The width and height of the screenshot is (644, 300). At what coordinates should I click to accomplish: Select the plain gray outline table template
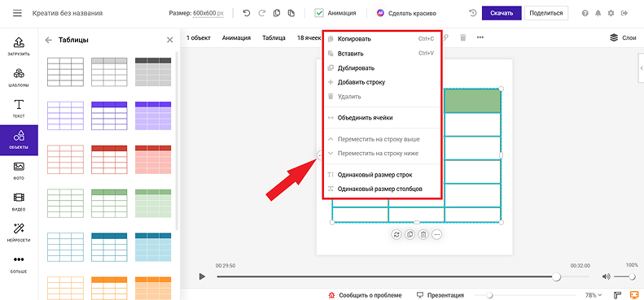65,72
